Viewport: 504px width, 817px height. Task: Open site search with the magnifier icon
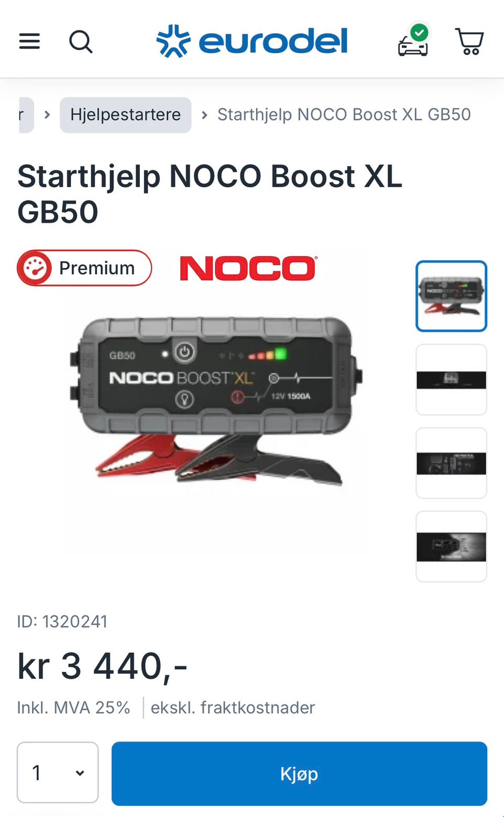tap(81, 42)
